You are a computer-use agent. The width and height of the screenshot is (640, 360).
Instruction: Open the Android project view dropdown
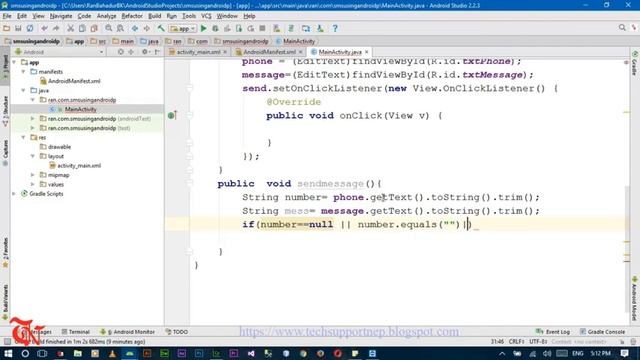(x=59, y=52)
